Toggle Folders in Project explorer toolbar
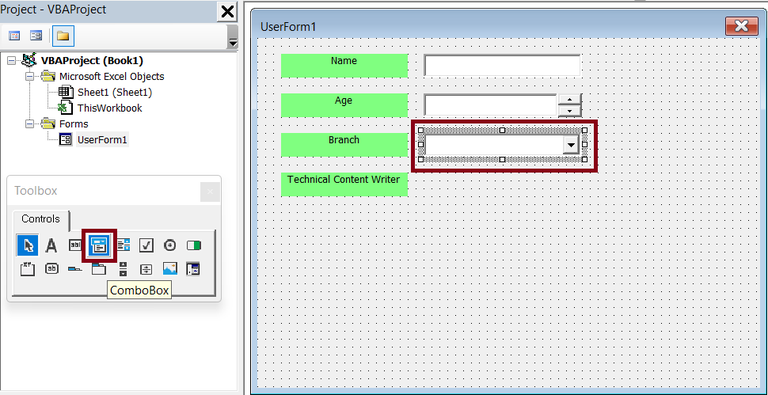The width and height of the screenshot is (768, 395). (63, 36)
